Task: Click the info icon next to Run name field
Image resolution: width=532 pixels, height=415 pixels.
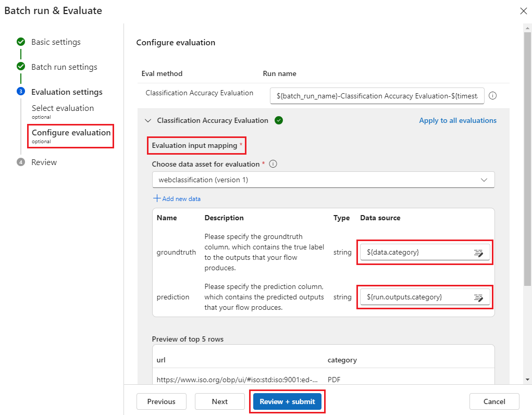Action: 492,96
